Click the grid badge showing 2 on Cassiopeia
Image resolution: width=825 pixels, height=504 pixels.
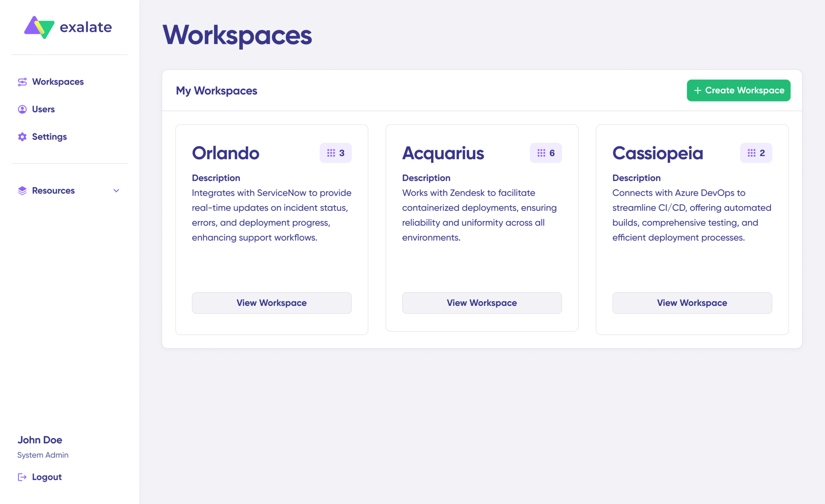click(x=756, y=153)
